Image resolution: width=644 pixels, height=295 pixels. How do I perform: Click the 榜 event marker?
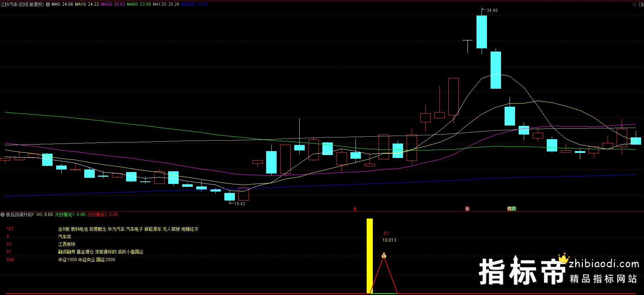(x=509, y=209)
